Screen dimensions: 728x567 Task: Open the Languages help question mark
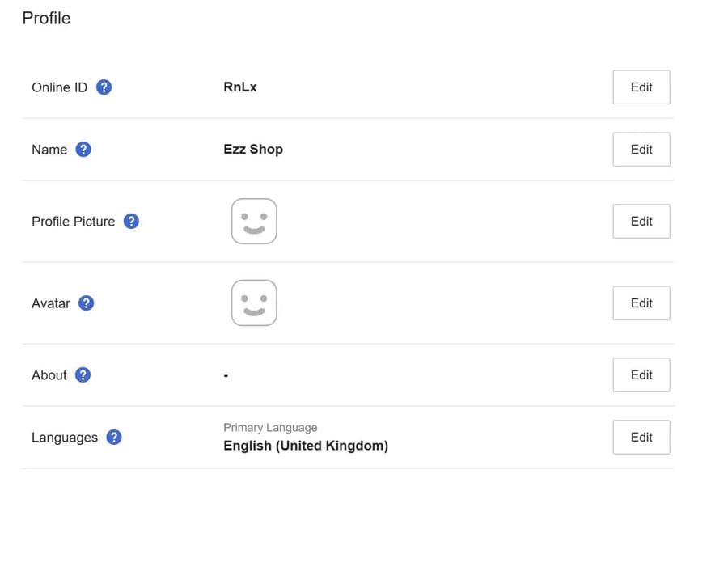pos(114,437)
